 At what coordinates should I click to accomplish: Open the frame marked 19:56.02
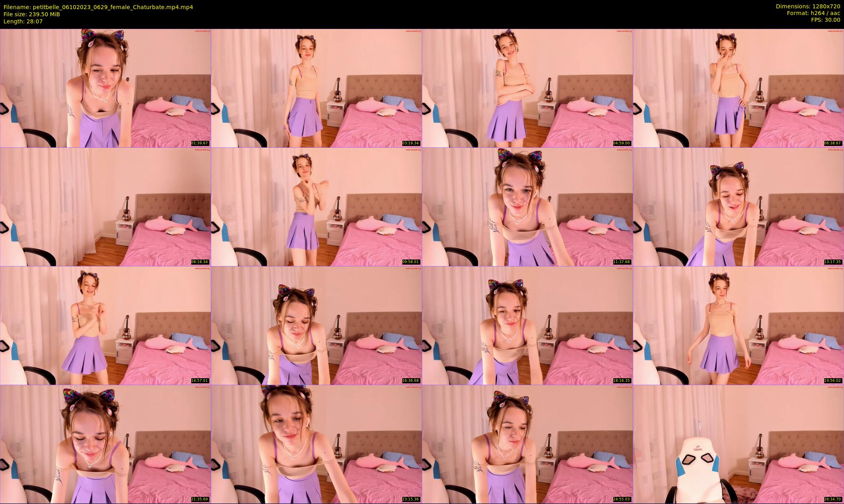[738, 325]
